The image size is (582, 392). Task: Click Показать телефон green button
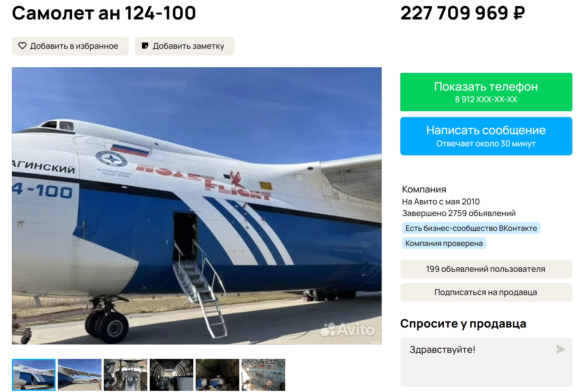(486, 92)
